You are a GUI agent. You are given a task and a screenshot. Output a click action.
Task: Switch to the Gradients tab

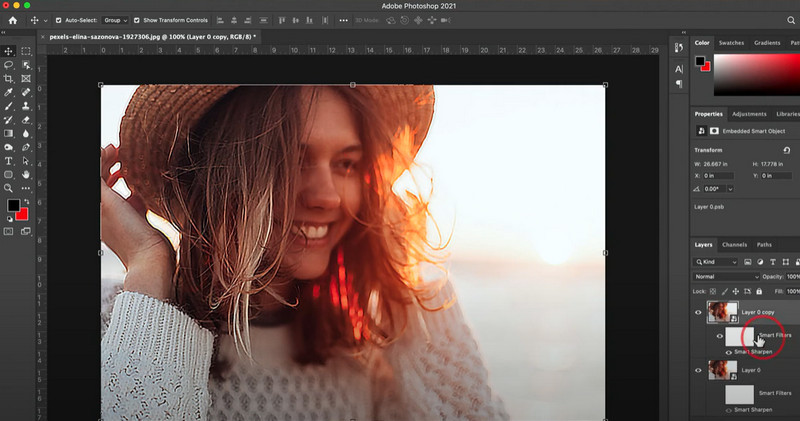(767, 43)
